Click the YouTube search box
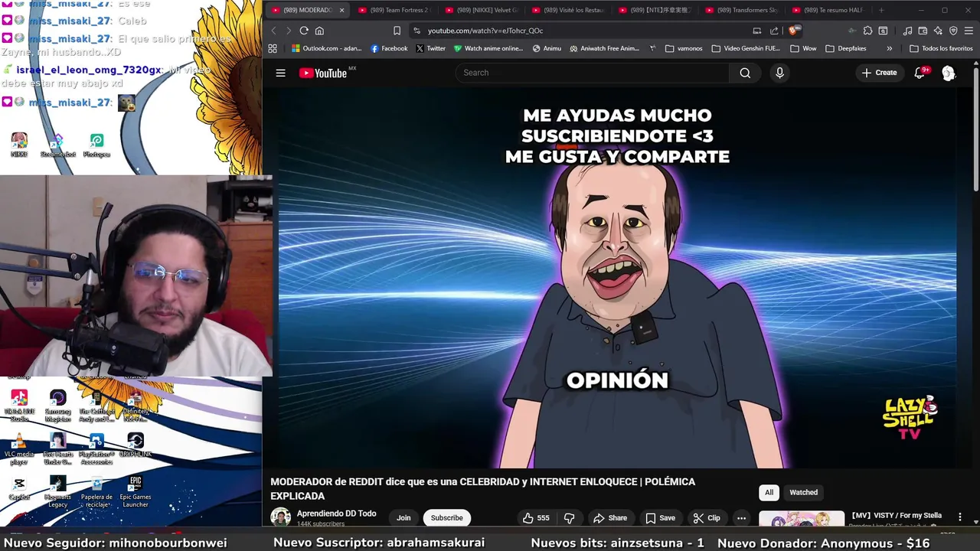 593,73
